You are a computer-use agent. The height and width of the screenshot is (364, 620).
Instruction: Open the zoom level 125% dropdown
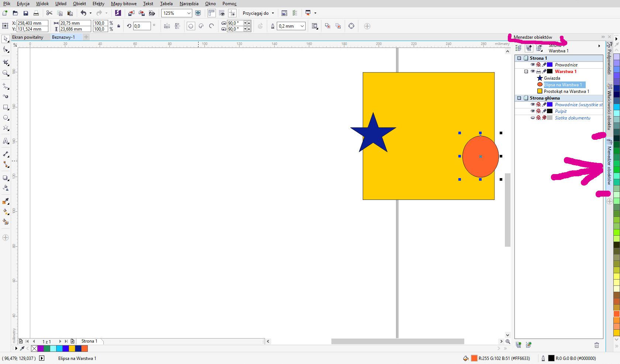coord(189,13)
